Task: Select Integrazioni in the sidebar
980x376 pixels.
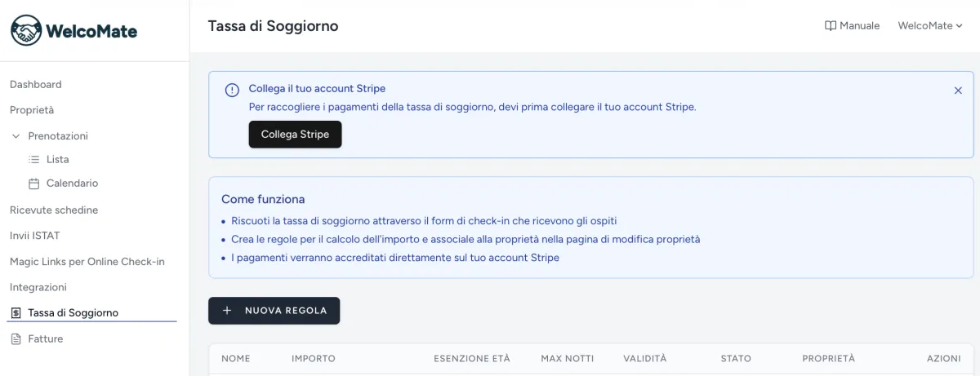Action: click(38, 287)
